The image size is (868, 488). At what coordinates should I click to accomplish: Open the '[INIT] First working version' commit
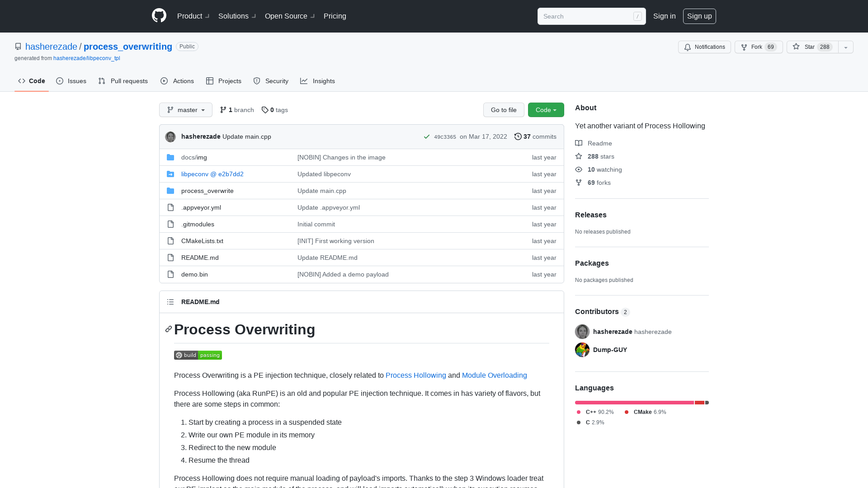tap(336, 241)
